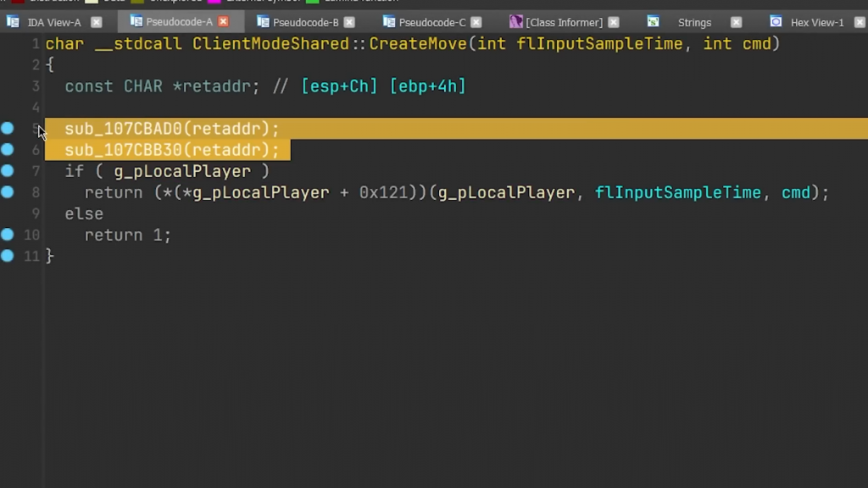This screenshot has width=868, height=488.
Task: Click the cmd argument on line 8
Action: [795, 192]
